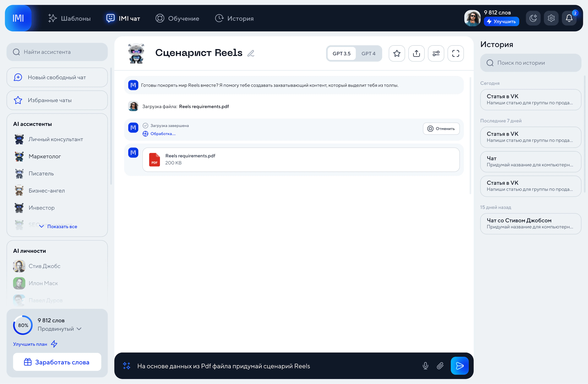The width and height of the screenshot is (588, 384).
Task: Select the Личный консультант assistant
Action: pyautogui.click(x=49, y=139)
